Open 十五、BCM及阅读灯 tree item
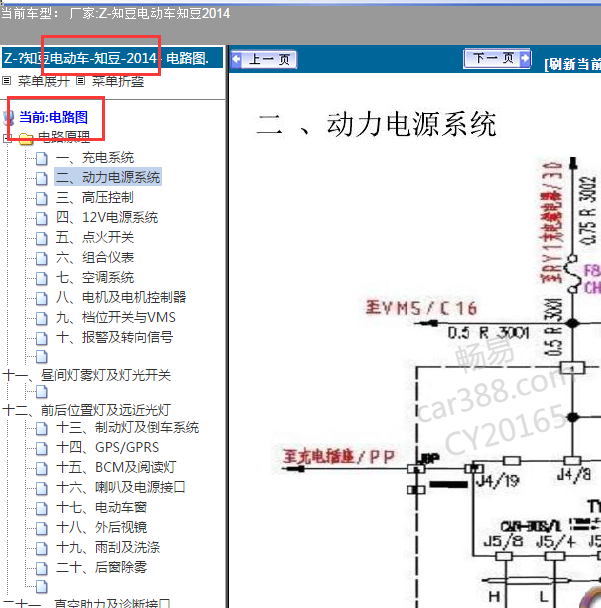The image size is (601, 608). pyautogui.click(x=116, y=467)
